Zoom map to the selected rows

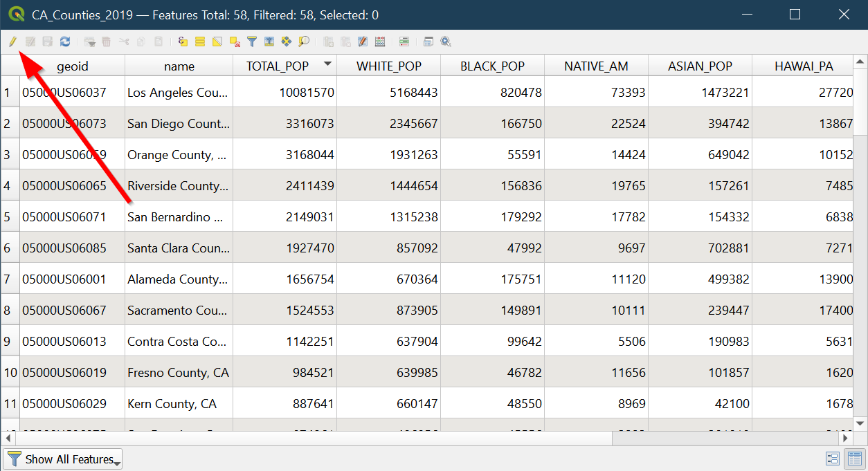click(x=304, y=41)
